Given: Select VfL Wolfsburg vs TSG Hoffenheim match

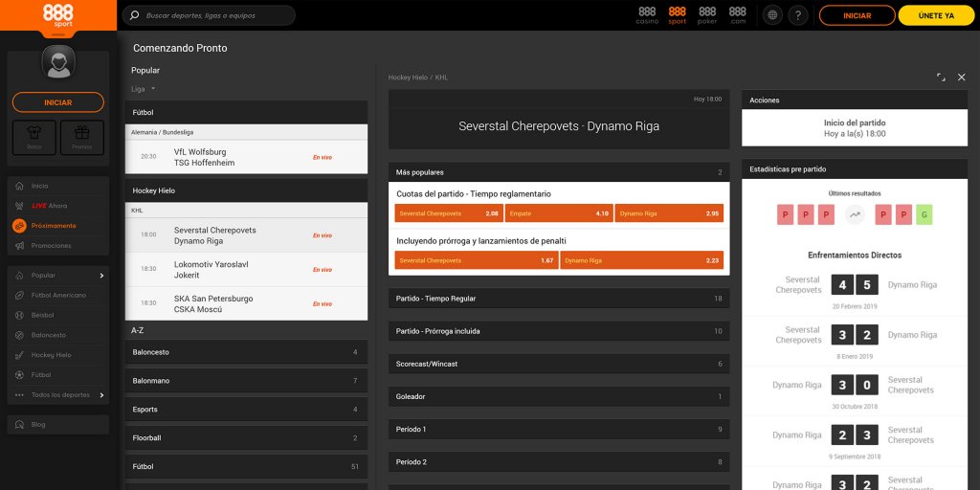Looking at the screenshot, I should pos(246,157).
